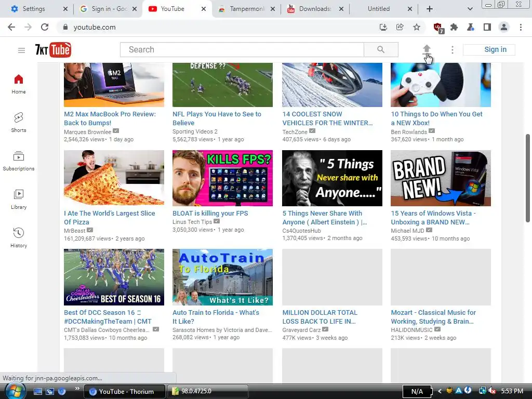Open Library in sidebar
Viewport: 532px width, 399px height.
[19, 199]
